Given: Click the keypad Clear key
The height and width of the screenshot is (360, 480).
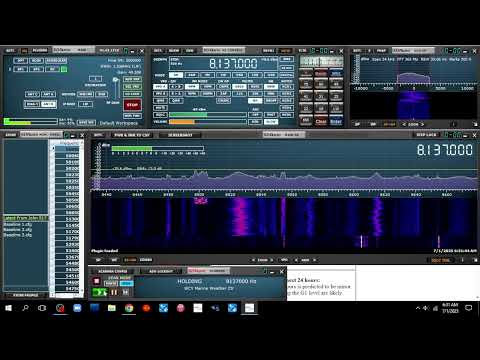Looking at the screenshot, I should point(321,122).
